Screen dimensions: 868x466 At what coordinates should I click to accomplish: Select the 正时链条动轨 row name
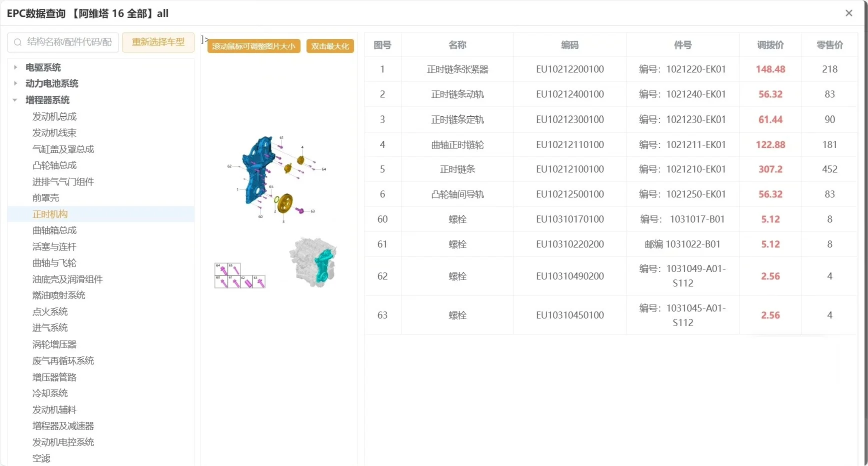pos(457,94)
